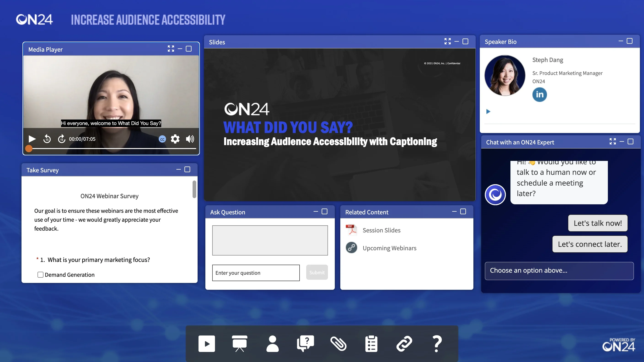This screenshot has height=362, width=644.
Task: Minimize the Ask Question panel
Action: pos(316,211)
